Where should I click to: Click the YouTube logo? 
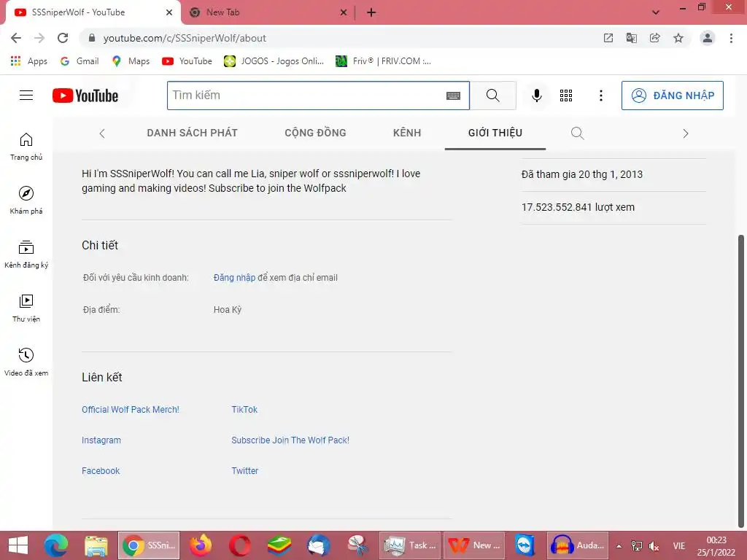[x=85, y=96]
